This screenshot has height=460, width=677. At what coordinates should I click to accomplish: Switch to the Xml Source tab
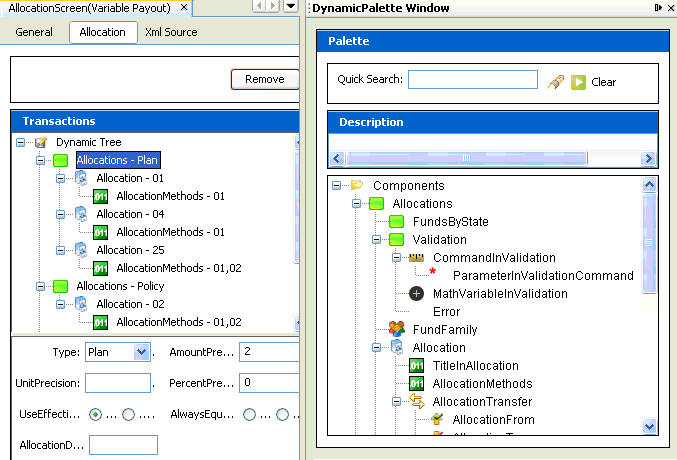[x=171, y=32]
